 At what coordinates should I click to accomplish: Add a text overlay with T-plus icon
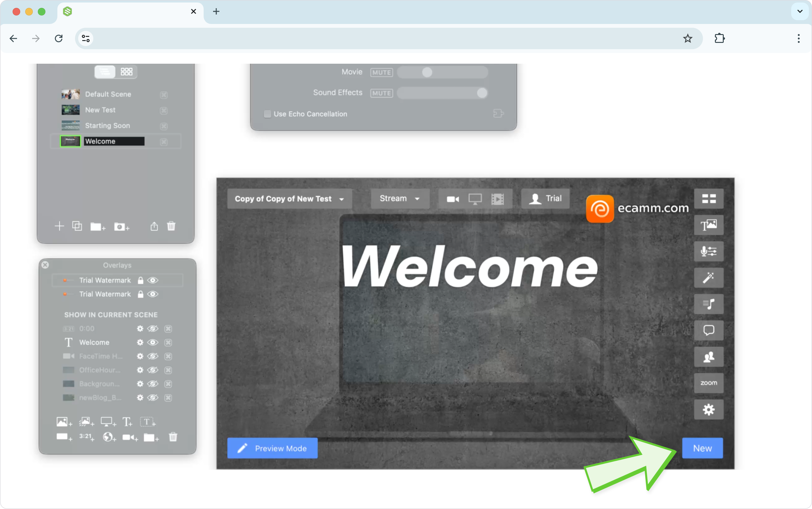[127, 422]
